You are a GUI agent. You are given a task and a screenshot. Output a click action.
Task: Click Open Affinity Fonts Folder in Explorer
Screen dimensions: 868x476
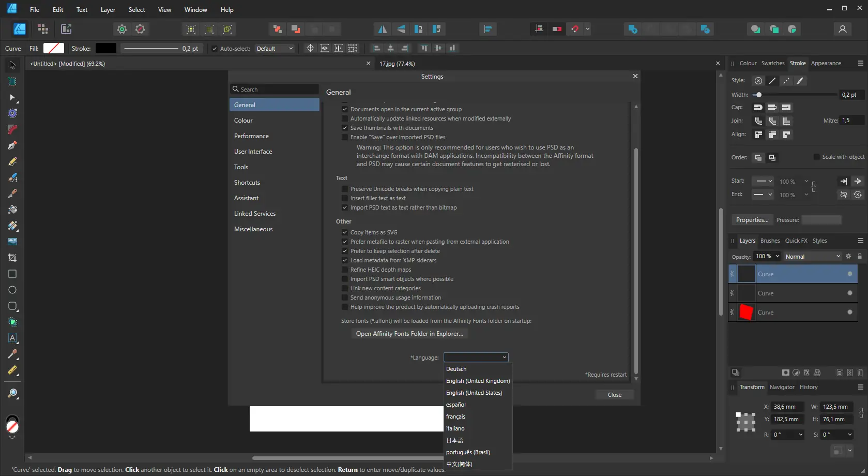pos(409,334)
